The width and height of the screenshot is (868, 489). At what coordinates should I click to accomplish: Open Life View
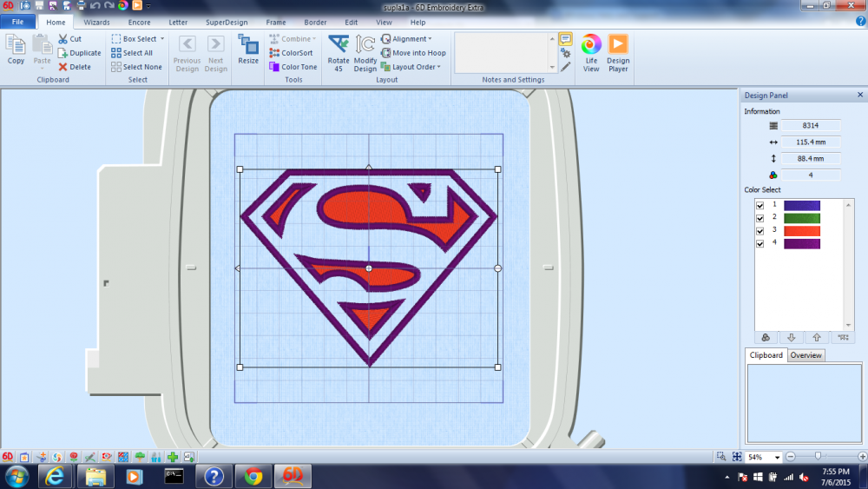(590, 53)
